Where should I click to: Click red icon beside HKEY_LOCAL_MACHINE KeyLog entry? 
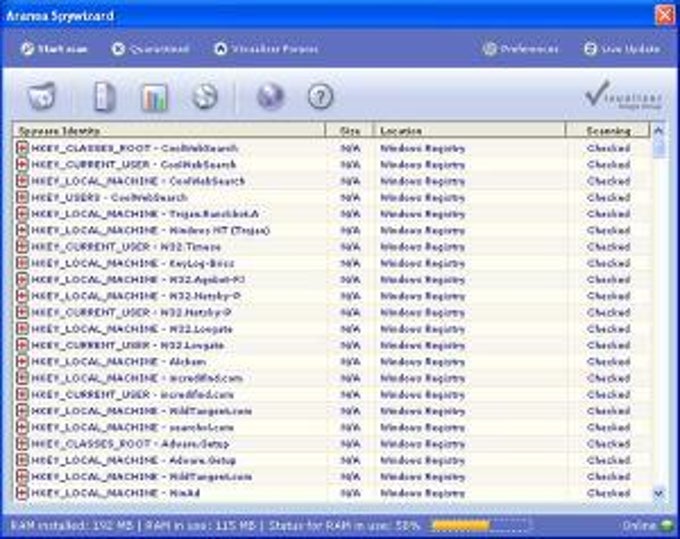[x=22, y=263]
